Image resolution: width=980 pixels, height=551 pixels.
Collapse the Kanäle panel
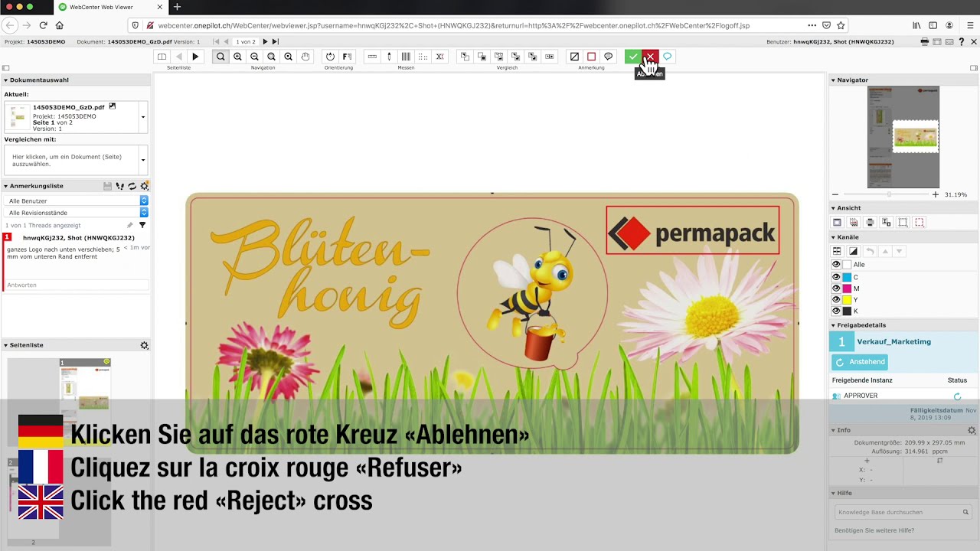[833, 237]
